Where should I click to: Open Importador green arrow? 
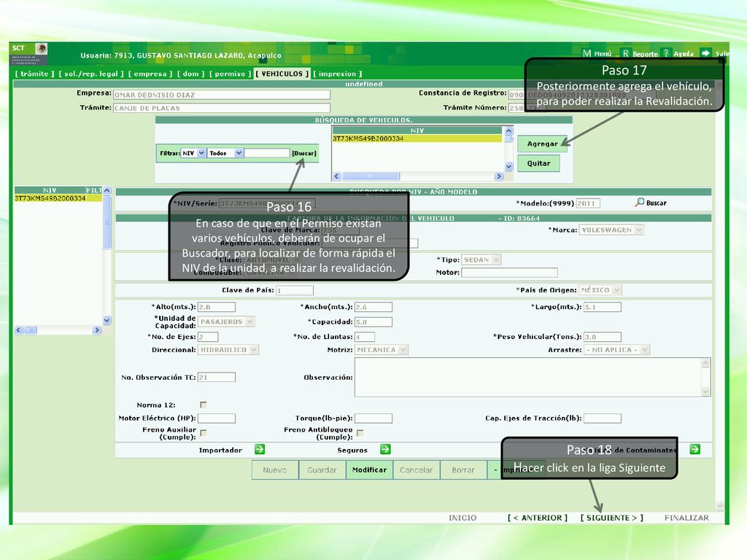(x=260, y=449)
